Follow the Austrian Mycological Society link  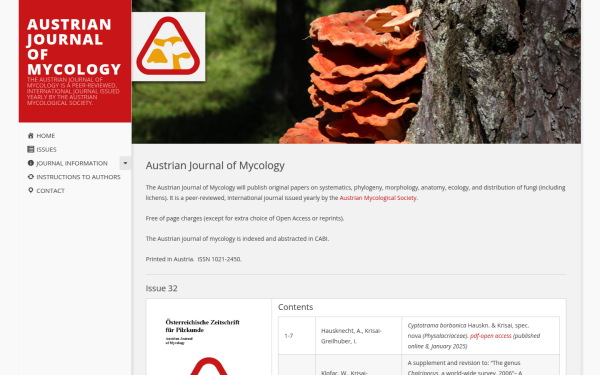click(x=378, y=198)
